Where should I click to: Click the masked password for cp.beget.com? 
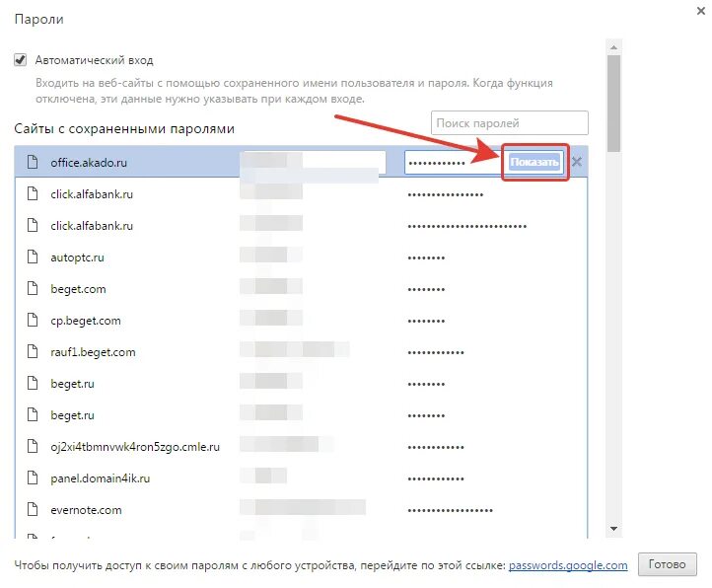[x=426, y=322]
